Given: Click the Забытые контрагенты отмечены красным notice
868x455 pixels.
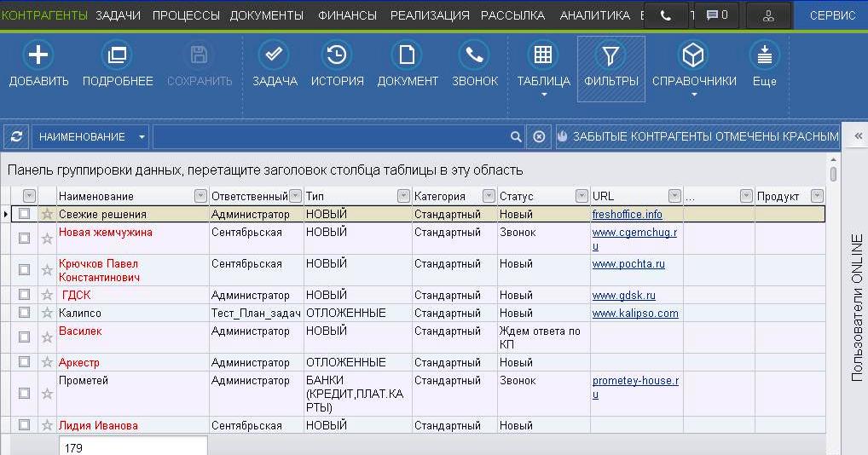Looking at the screenshot, I should pos(697,136).
